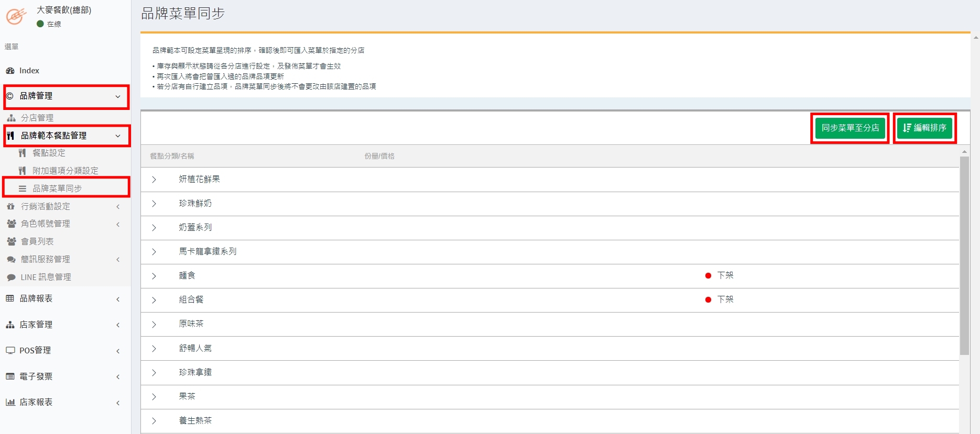This screenshot has height=434, width=980.
Task: Open 餐點設定 menu item
Action: pyautogui.click(x=49, y=153)
